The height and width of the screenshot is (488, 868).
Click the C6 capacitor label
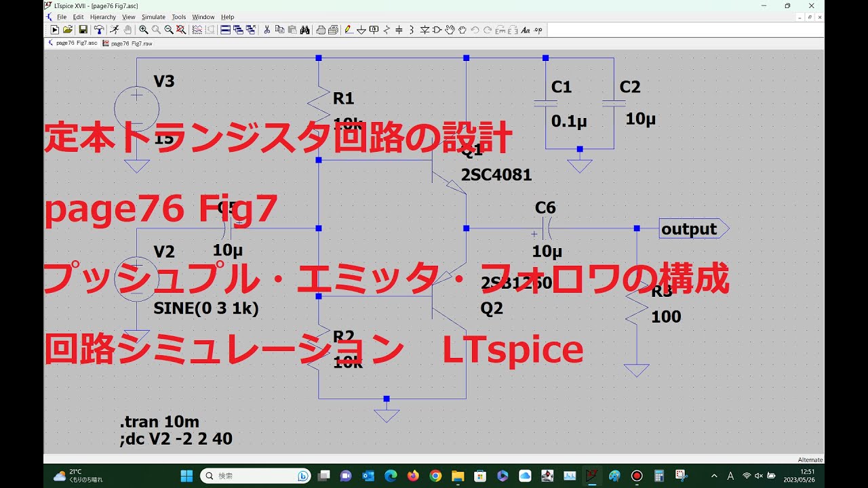[x=545, y=208]
